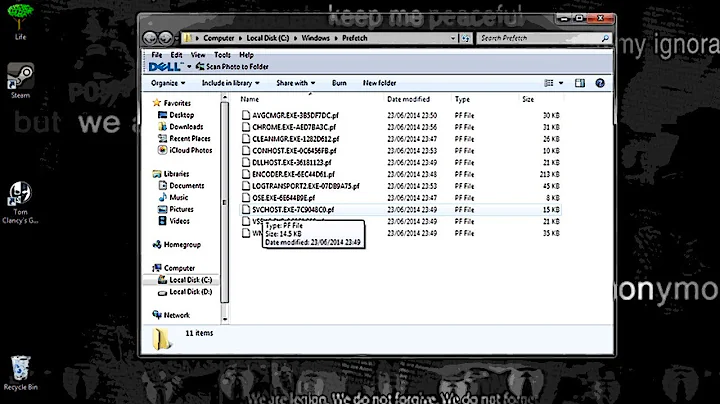Open Tom Clancy's game desktop shortcut
The height and width of the screenshot is (404, 720).
(20, 202)
